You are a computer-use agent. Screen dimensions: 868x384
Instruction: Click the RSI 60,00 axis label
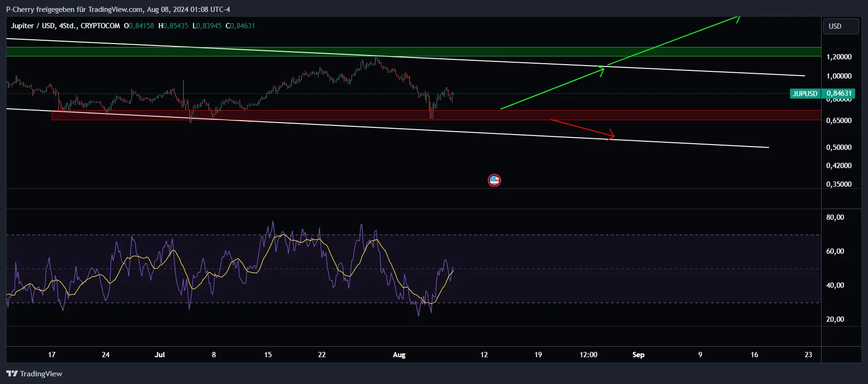click(x=835, y=251)
